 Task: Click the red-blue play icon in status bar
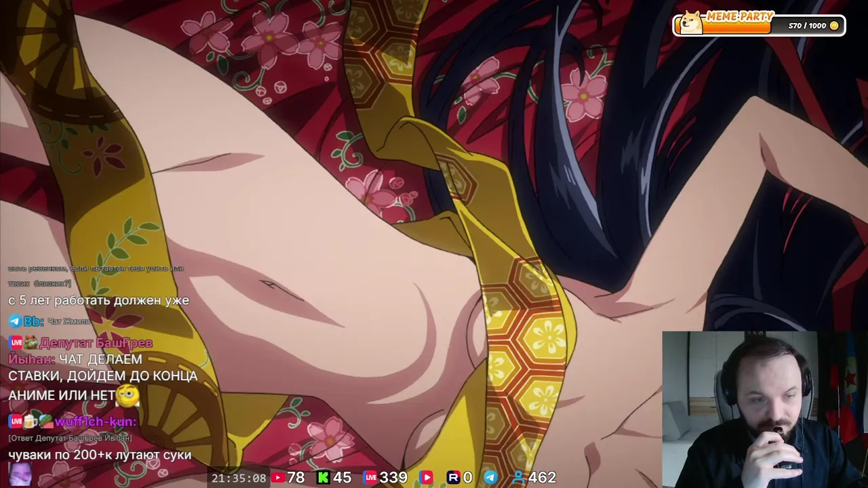[426, 478]
